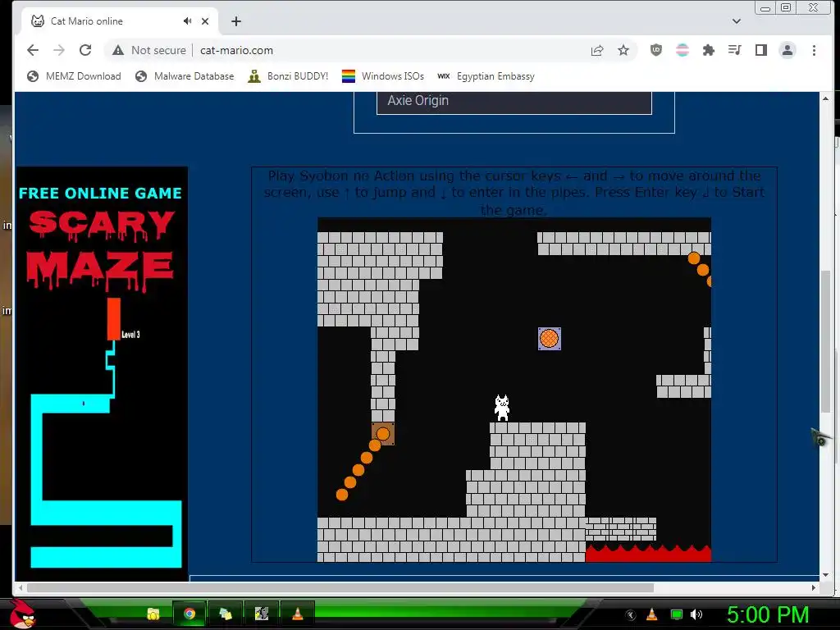Show hidden tray icons
The width and height of the screenshot is (840, 630).
pyautogui.click(x=631, y=614)
